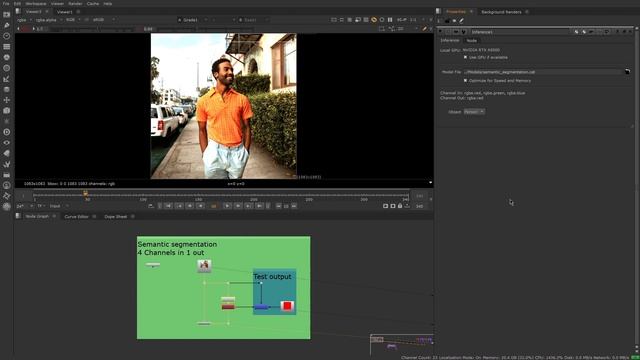
Task: Toggle Use GPU if available checkbox
Action: [465, 58]
